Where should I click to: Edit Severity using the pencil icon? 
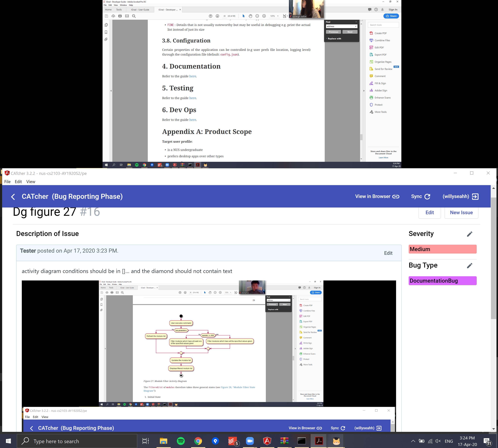point(469,234)
